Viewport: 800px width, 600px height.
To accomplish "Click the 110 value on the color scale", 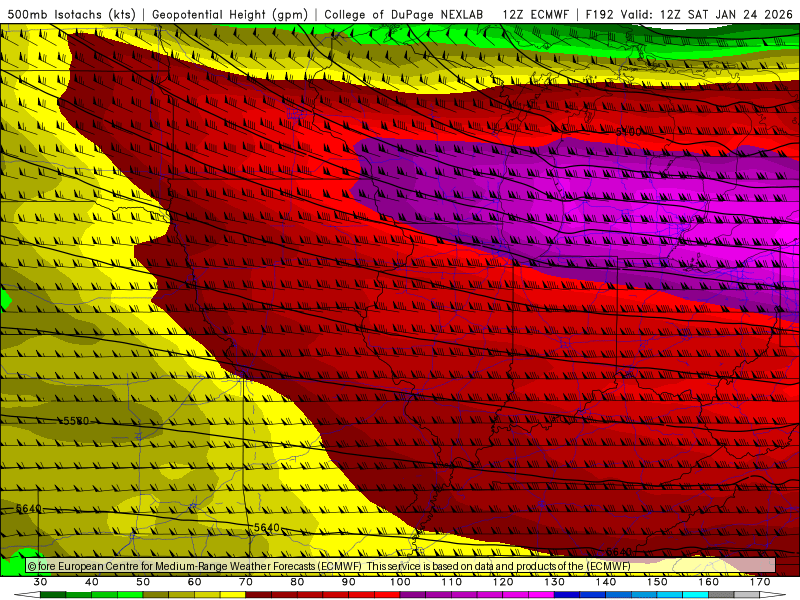I will (x=452, y=582).
